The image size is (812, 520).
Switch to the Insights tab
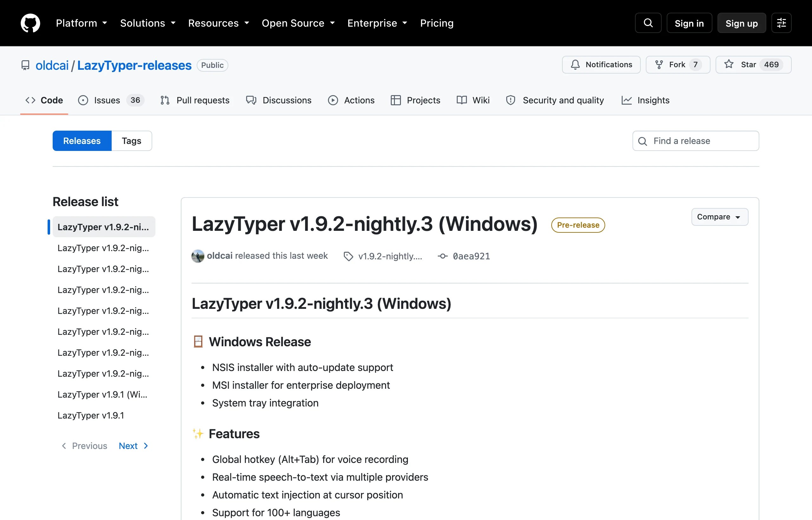coord(645,100)
